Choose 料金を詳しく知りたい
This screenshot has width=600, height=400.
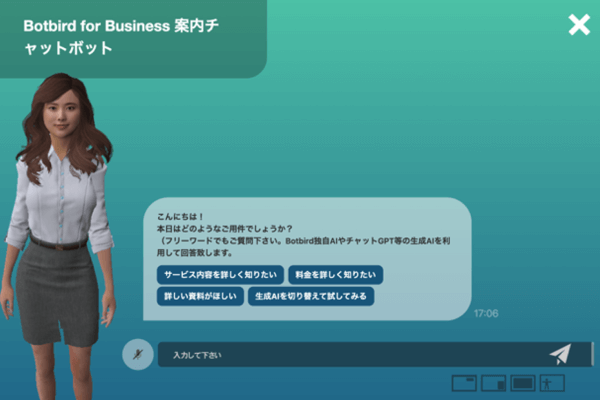pos(336,275)
